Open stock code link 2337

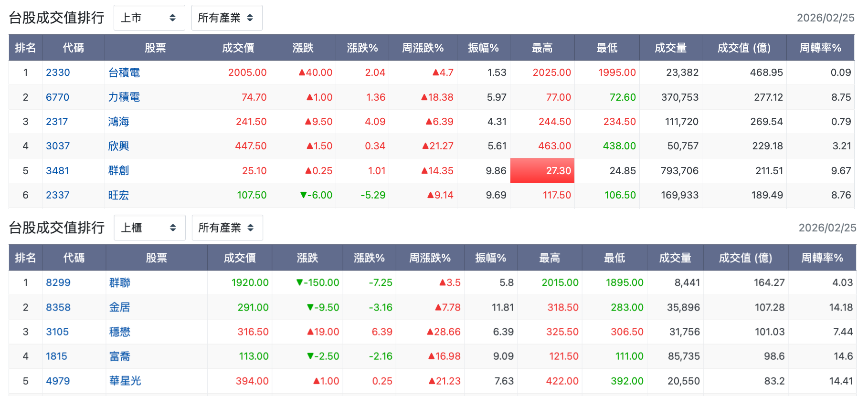58,195
